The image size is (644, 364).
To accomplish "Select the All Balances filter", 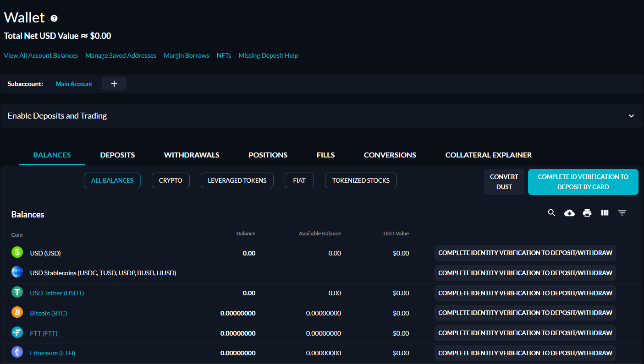I will tap(112, 180).
